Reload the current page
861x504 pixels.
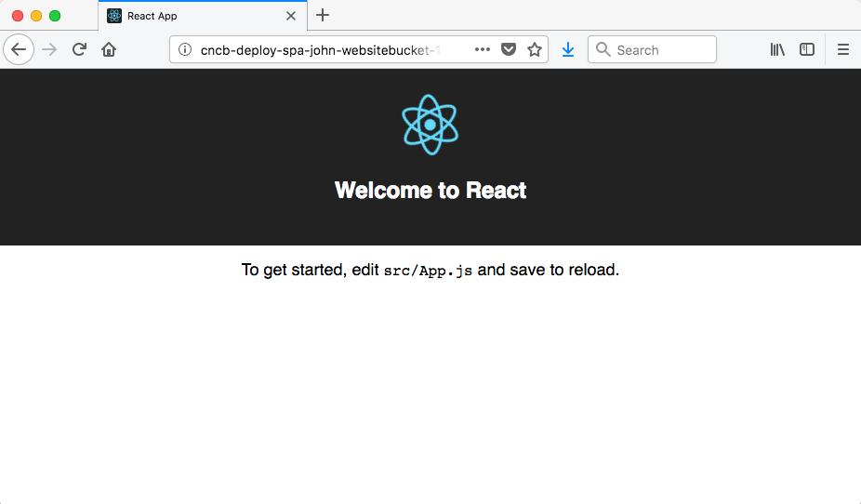point(79,49)
